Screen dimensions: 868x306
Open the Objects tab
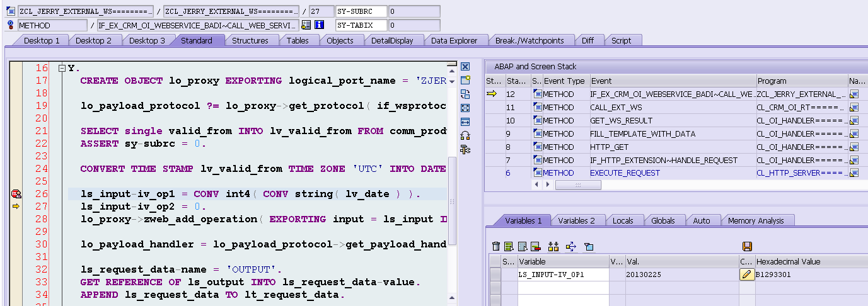tap(340, 40)
